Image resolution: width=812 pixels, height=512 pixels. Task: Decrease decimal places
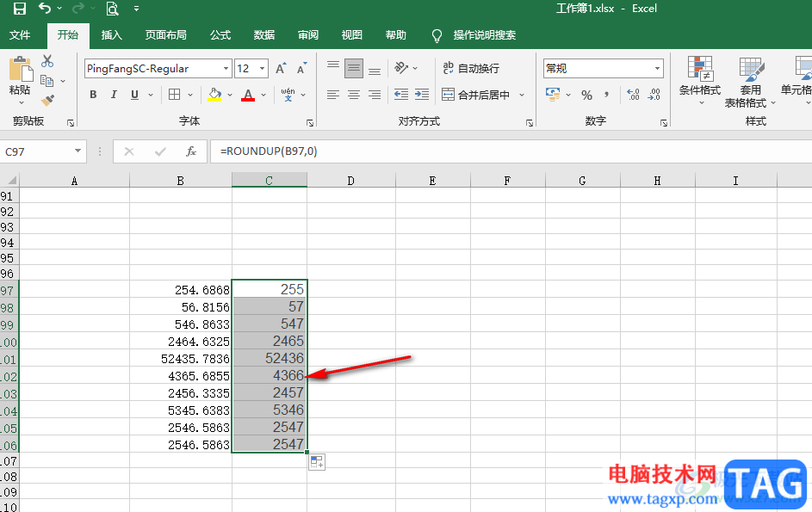pyautogui.click(x=654, y=95)
